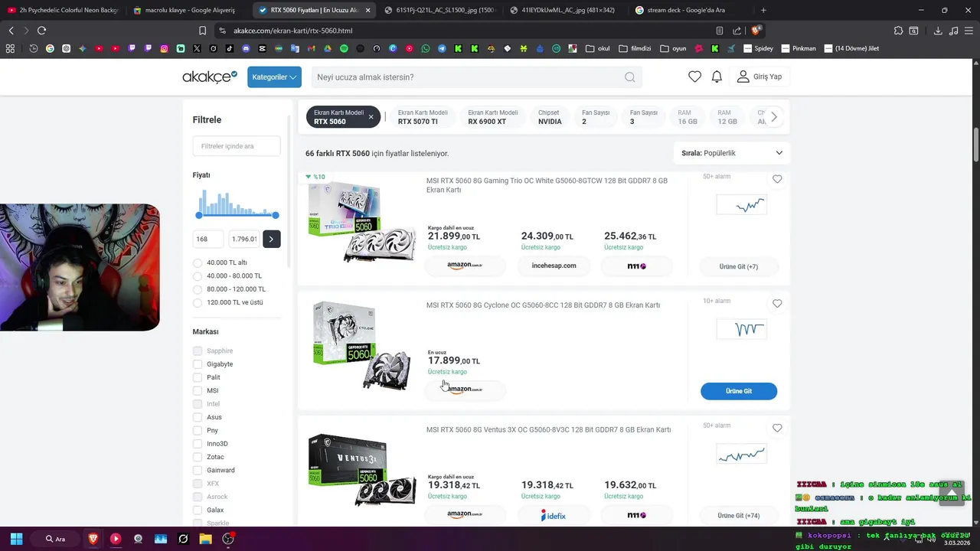Check the Zotac brand filter
The height and width of the screenshot is (551, 980).
click(198, 457)
